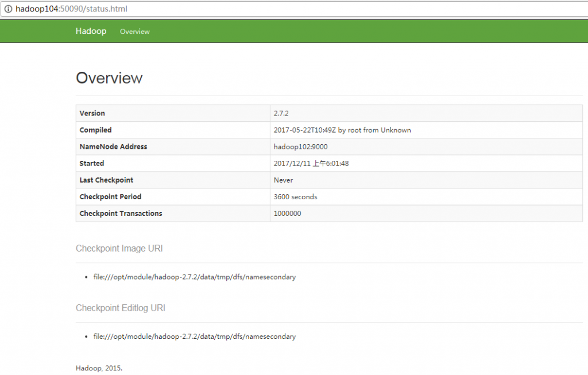Select namesecondary path under Checkpoint Editlog URI
Viewport: 588px width, 375px height.
(195, 337)
